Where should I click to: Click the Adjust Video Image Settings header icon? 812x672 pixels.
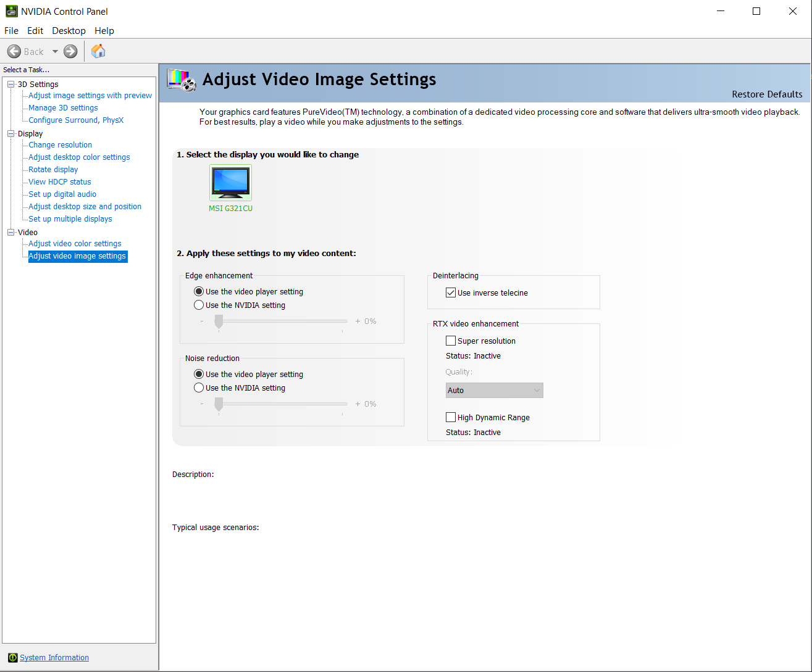pos(182,80)
